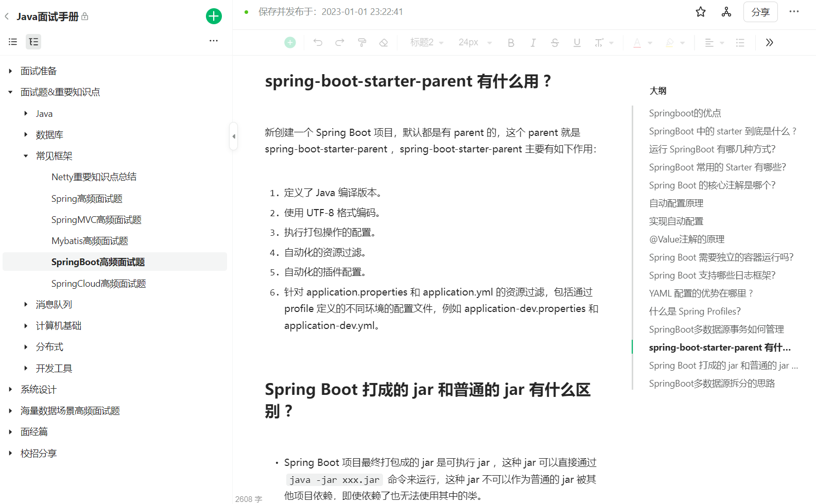Jump to outline item SpringBoot多数据源拆分的思路
This screenshot has height=504, width=816.
tap(712, 384)
